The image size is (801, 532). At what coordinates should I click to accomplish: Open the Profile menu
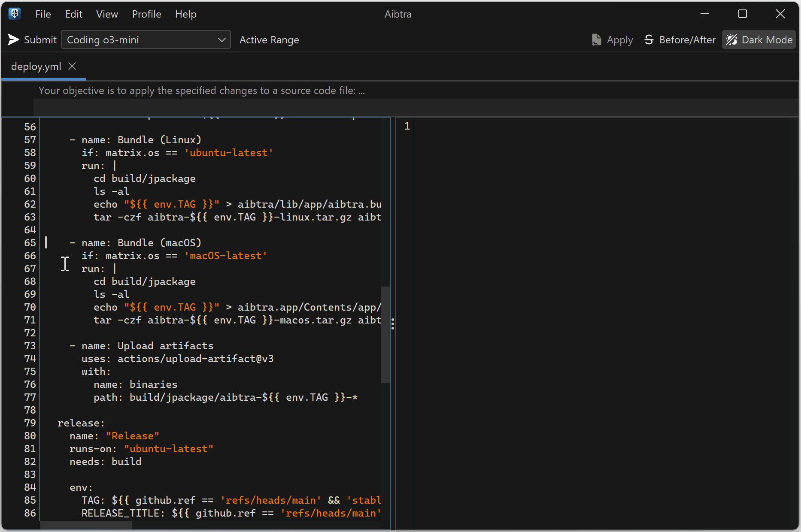[x=146, y=14]
